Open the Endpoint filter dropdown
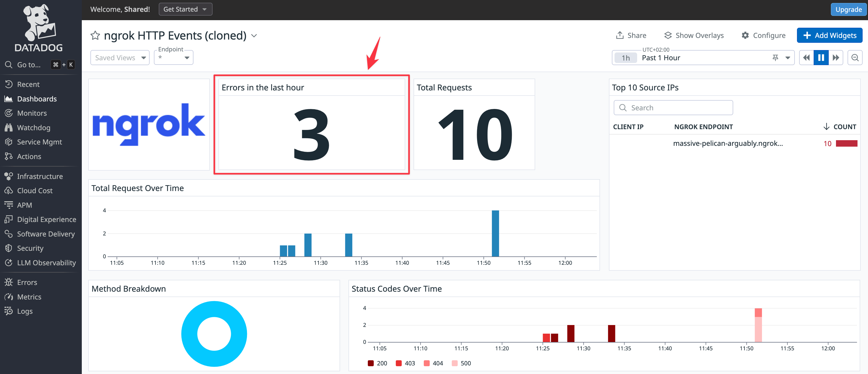The image size is (868, 374). [x=174, y=58]
